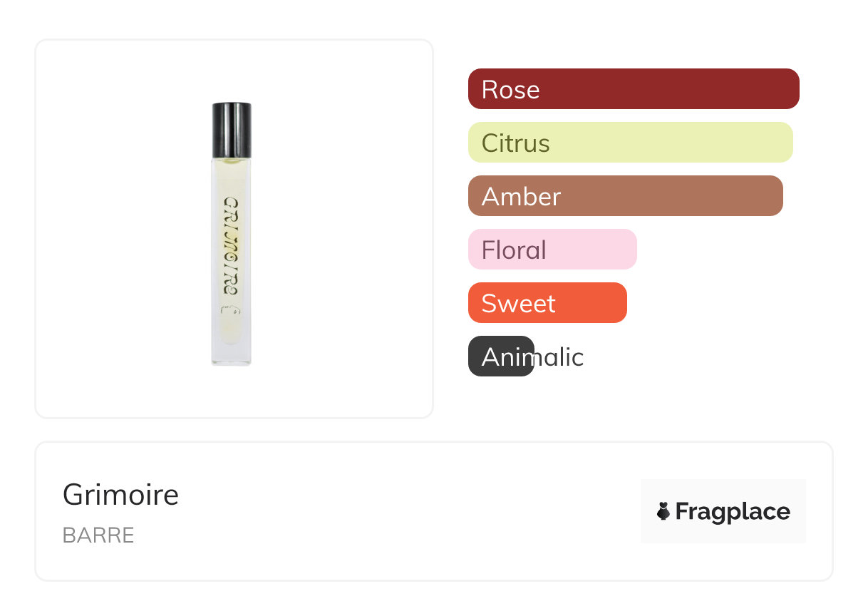Click the "Grimoire" fragrance title
This screenshot has height=616, width=868.
[120, 494]
